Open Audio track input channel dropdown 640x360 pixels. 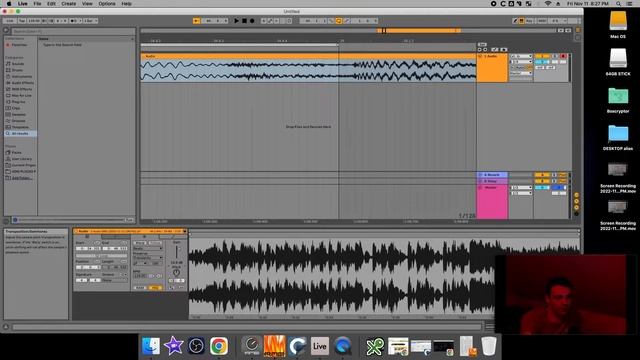[521, 62]
